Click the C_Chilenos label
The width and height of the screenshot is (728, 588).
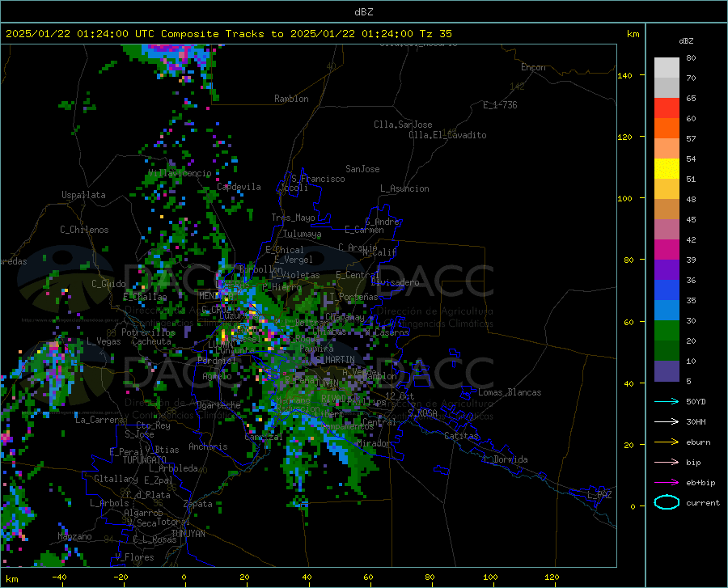84,230
